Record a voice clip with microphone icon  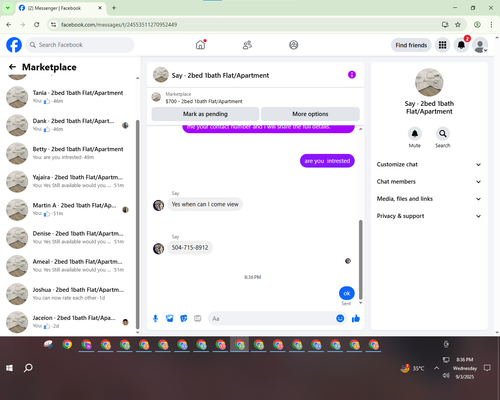[x=155, y=319]
